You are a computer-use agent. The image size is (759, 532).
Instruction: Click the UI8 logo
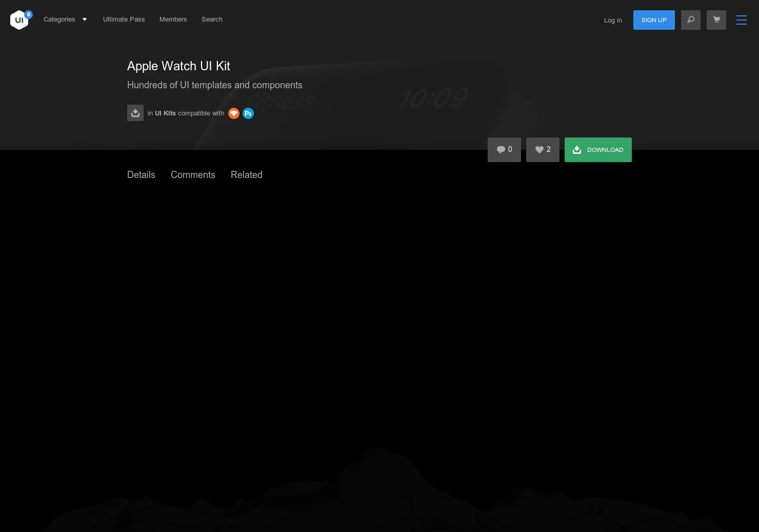19,20
